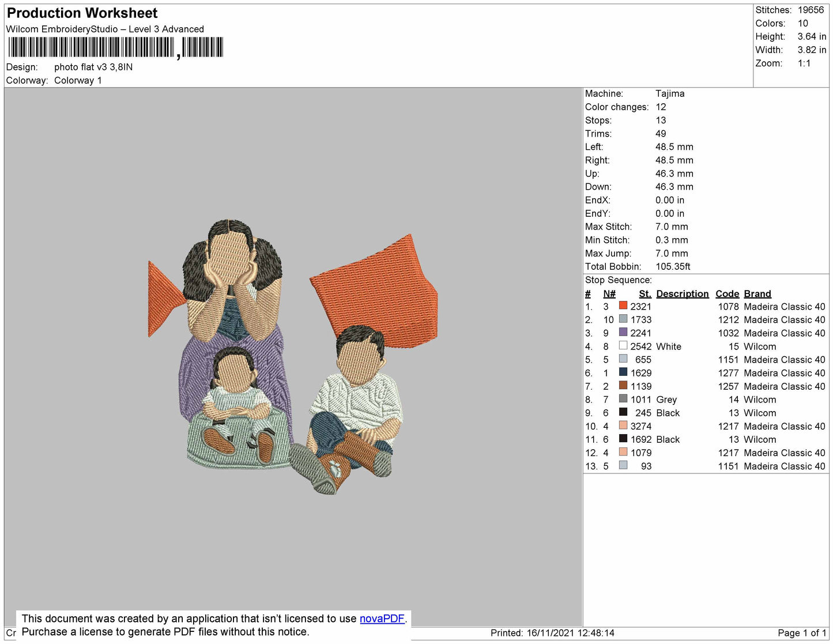The width and height of the screenshot is (833, 644).
Task: Click the Color changes value 12
Action: pos(661,107)
